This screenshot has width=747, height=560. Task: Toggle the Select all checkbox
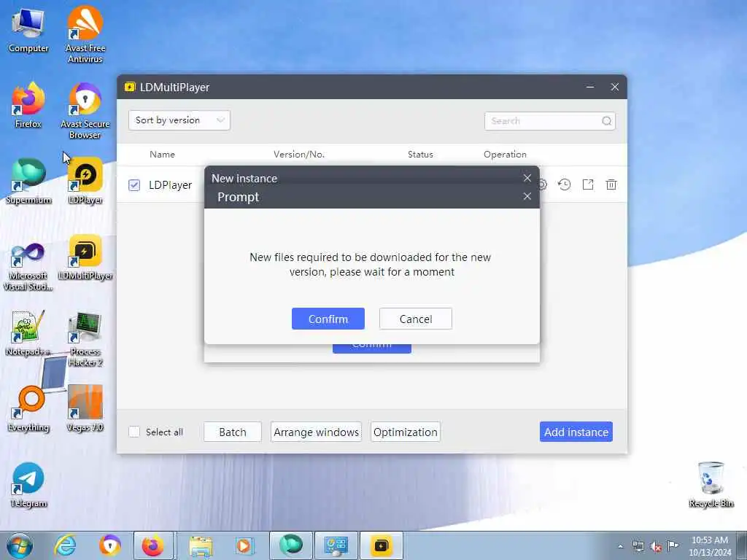[x=134, y=432]
